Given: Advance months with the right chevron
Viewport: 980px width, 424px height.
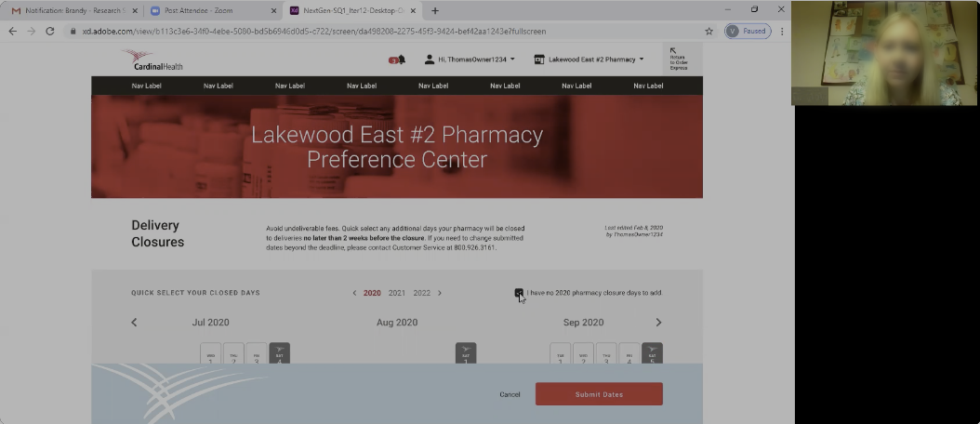Looking at the screenshot, I should (658, 322).
